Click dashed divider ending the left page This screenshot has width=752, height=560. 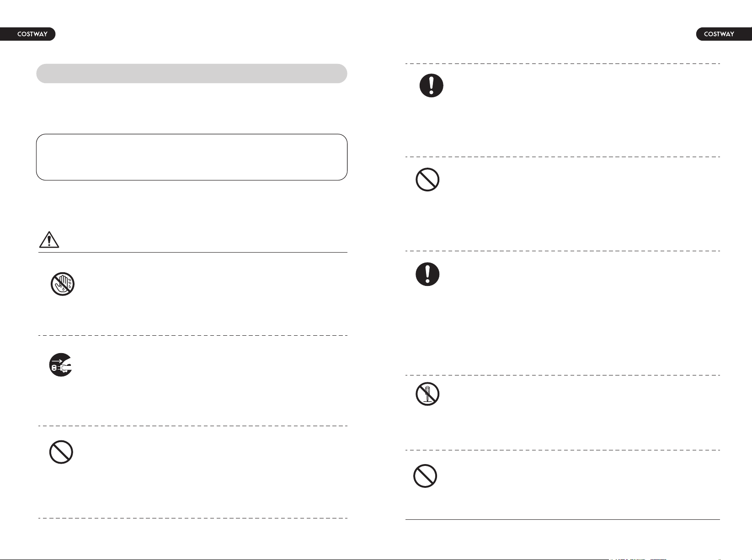[x=192, y=518]
